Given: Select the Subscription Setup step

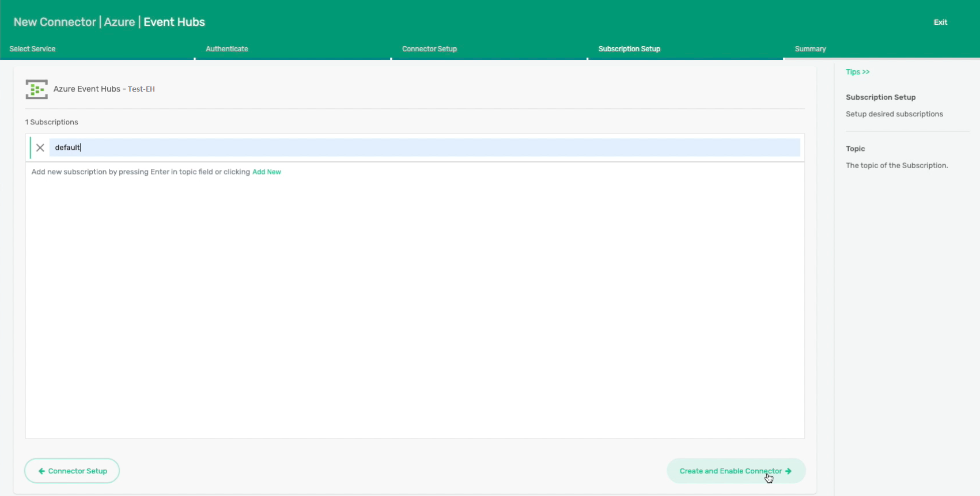Looking at the screenshot, I should (629, 49).
